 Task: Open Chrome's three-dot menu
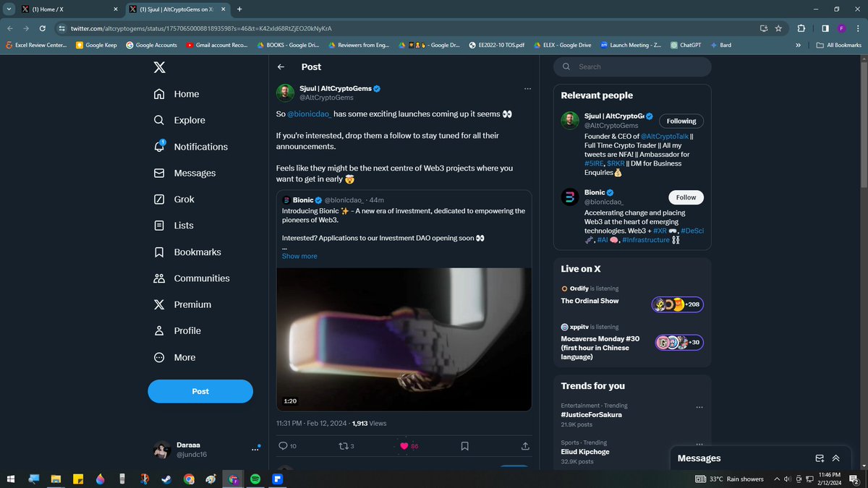coord(858,28)
